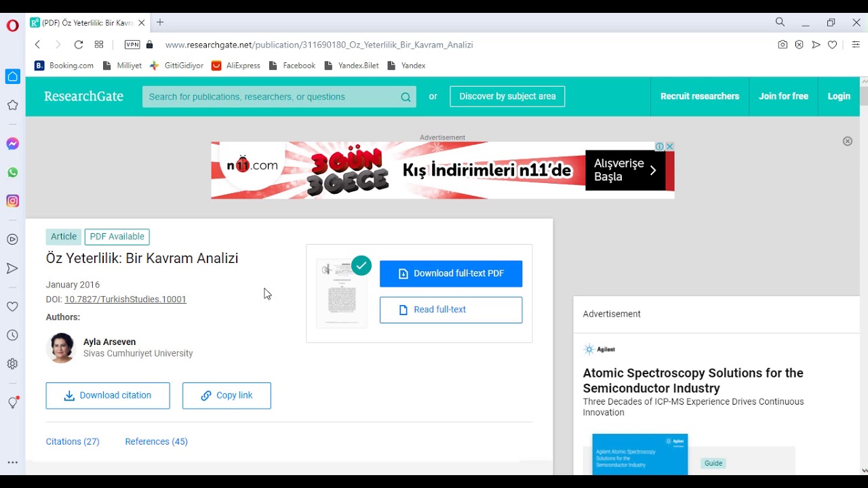This screenshot has width=868, height=488.
Task: Open Atomic Spectroscopy Solutions ad headline
Action: [x=693, y=380]
